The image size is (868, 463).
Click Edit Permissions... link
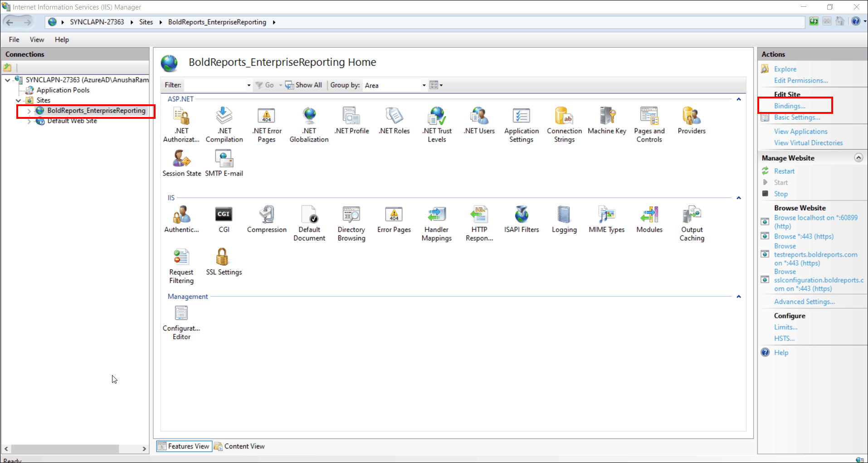click(x=801, y=80)
